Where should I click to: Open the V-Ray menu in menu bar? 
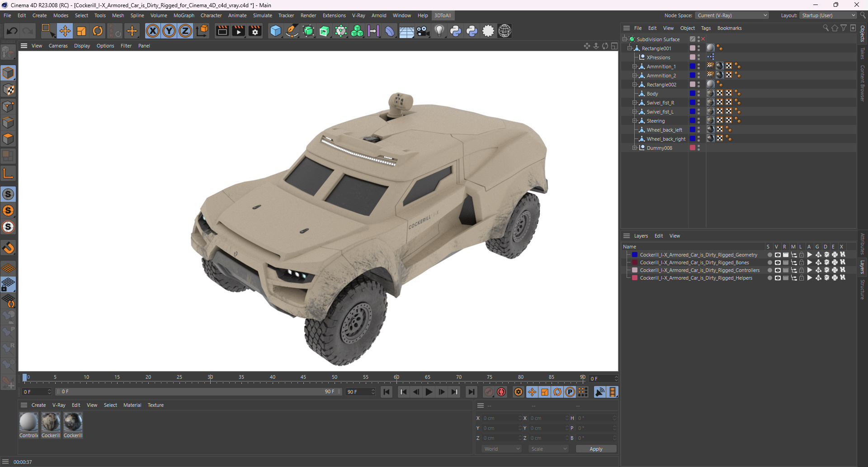click(x=359, y=15)
